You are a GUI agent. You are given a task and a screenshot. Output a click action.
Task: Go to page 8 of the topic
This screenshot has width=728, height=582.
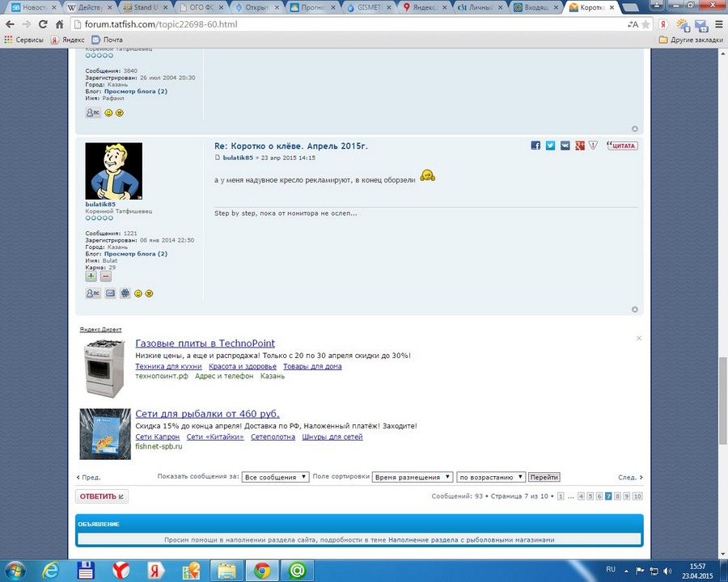click(618, 496)
